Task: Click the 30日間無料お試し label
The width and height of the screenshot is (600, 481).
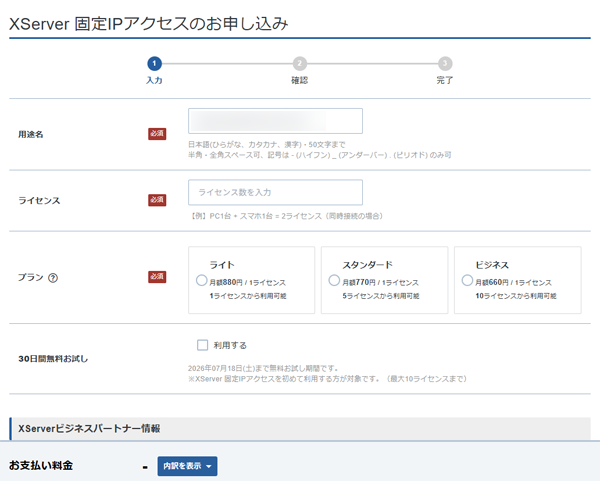Action: coord(53,359)
